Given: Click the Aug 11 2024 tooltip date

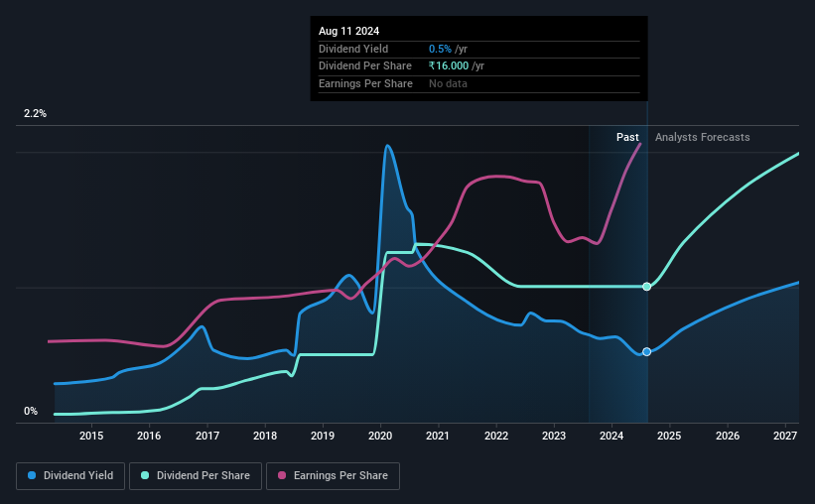Looking at the screenshot, I should pos(348,31).
